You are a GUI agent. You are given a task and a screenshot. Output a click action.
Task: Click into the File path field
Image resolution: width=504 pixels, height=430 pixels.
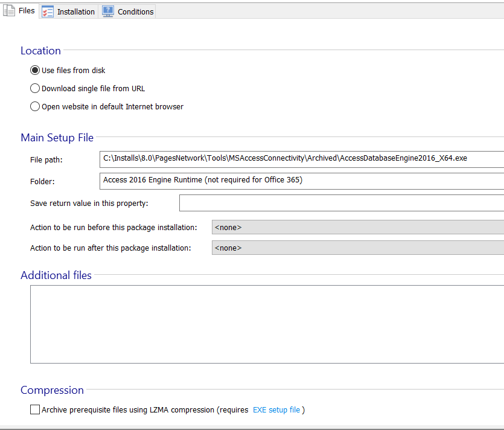(302, 159)
